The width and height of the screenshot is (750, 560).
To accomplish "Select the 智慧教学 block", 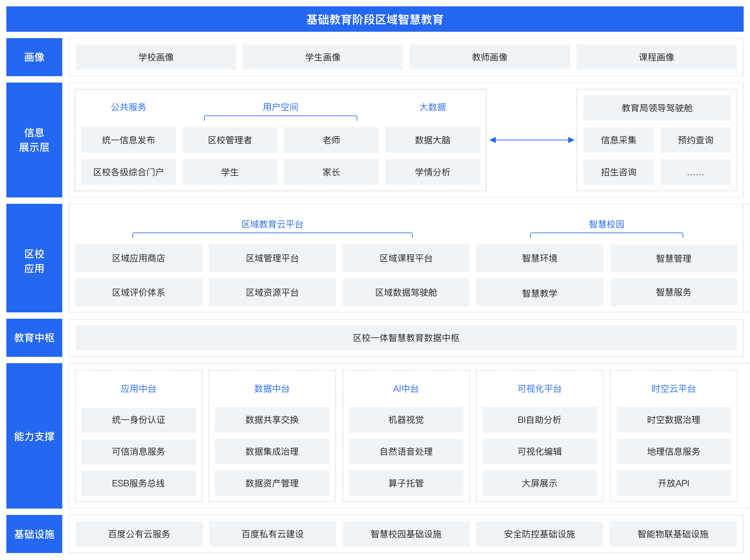I will click(539, 293).
